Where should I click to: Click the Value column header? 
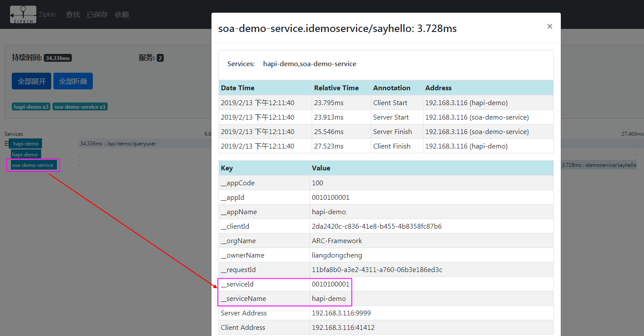pos(431,168)
